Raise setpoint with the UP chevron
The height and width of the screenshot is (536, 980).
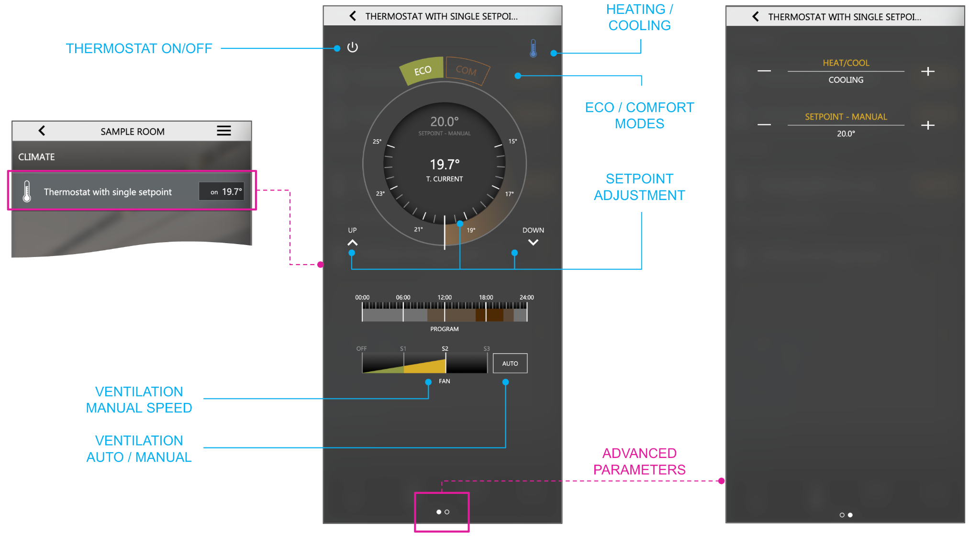coord(352,243)
